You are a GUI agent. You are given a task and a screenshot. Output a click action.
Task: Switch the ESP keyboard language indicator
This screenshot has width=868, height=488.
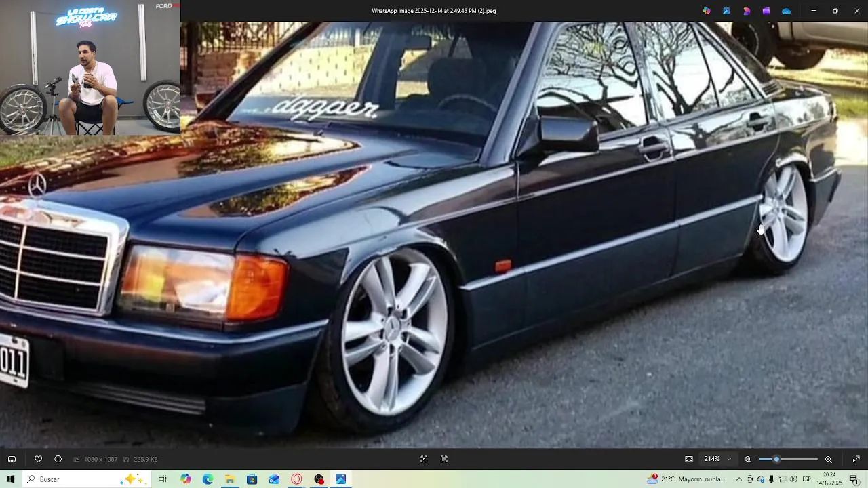pyautogui.click(x=807, y=479)
